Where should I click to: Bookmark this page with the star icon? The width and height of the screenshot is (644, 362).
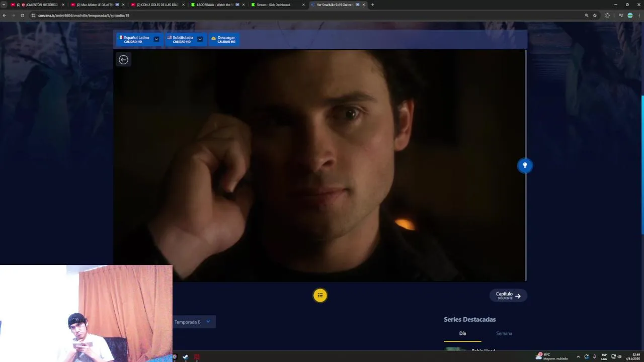(x=595, y=16)
